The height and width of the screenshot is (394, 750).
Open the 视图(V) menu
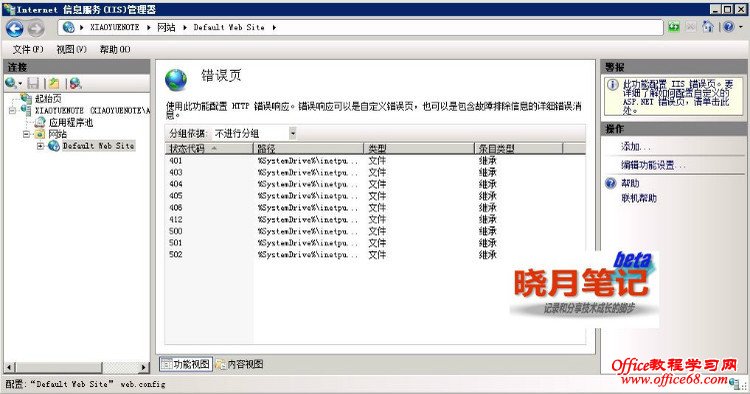tap(71, 49)
